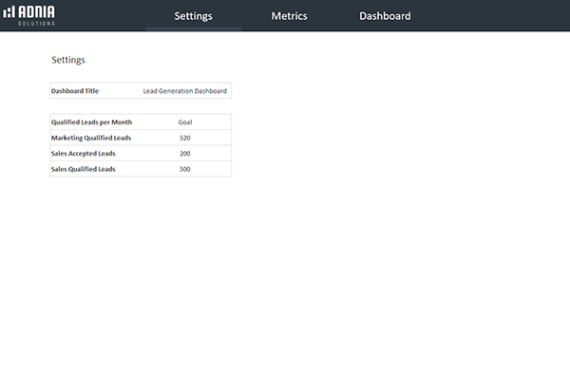This screenshot has height=392, width=570.
Task: Select the Qualified Leads per Month header
Action: point(91,122)
